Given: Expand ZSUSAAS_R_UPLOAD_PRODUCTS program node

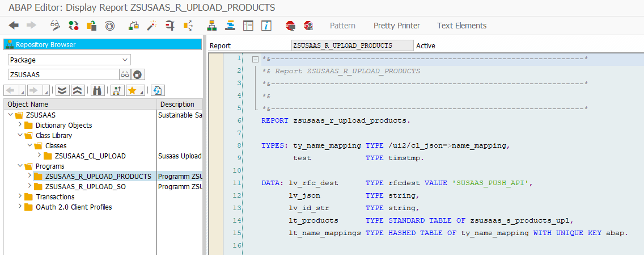Looking at the screenshot, I should pyautogui.click(x=29, y=176).
